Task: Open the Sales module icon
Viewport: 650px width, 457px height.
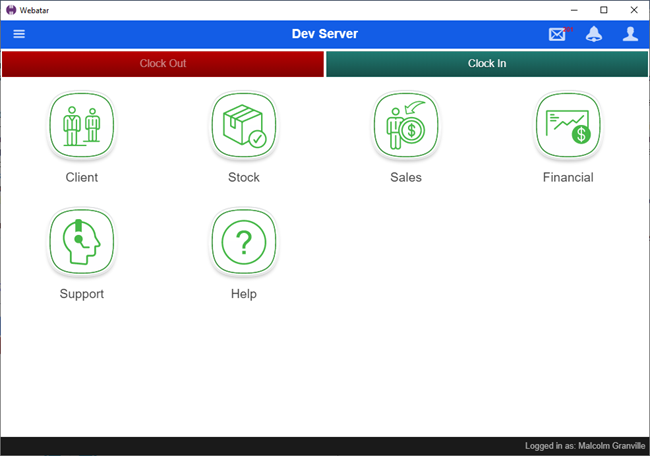Action: click(405, 125)
